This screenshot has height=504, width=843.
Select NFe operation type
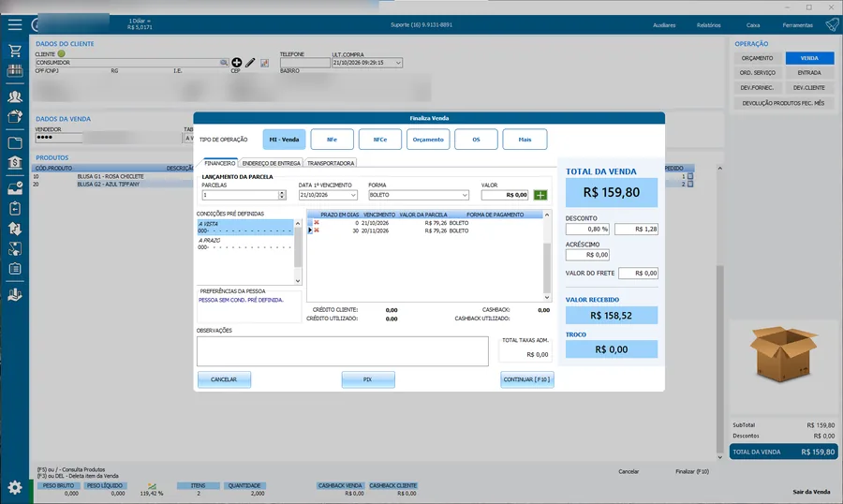tap(332, 140)
